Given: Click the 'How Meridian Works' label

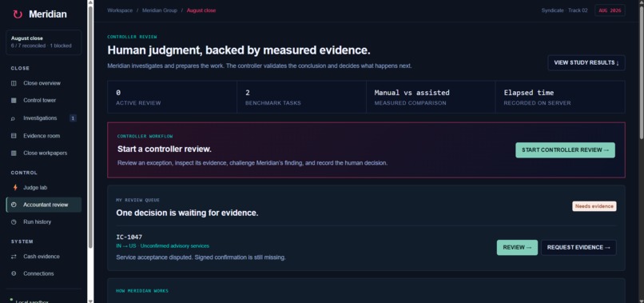Looking at the screenshot, I should coord(142,291).
